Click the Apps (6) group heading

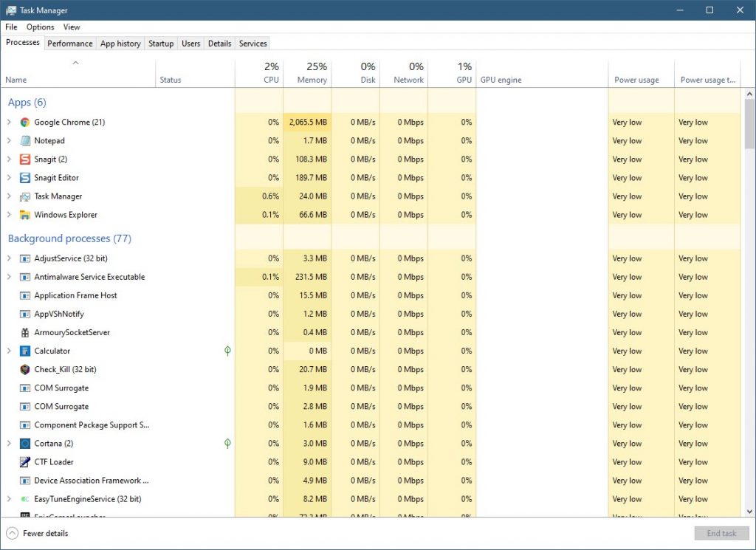[27, 102]
